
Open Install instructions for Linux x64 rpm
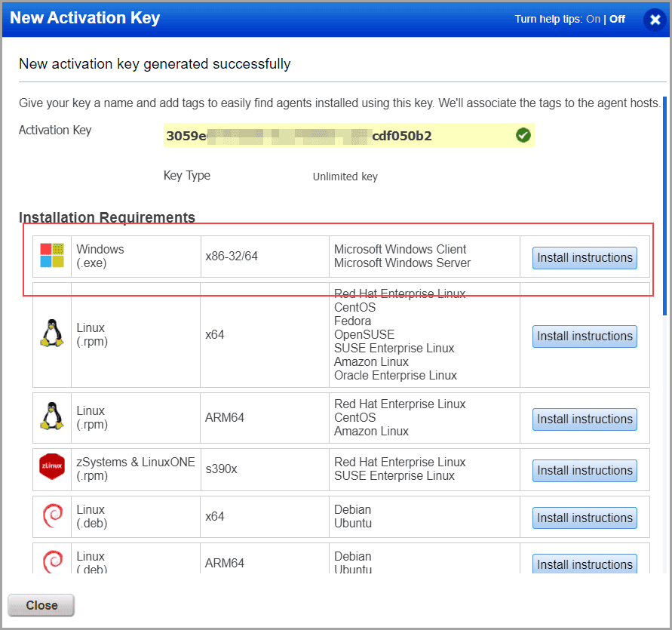click(585, 336)
